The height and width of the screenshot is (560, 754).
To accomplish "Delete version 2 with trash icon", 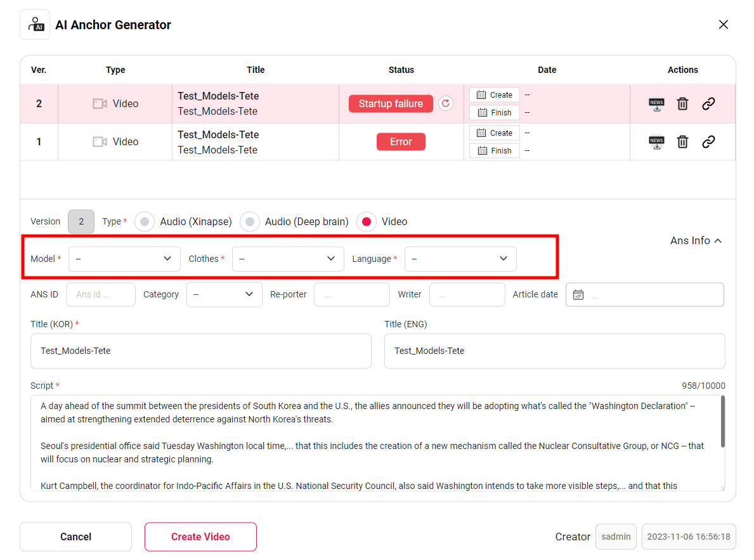I will (x=682, y=104).
